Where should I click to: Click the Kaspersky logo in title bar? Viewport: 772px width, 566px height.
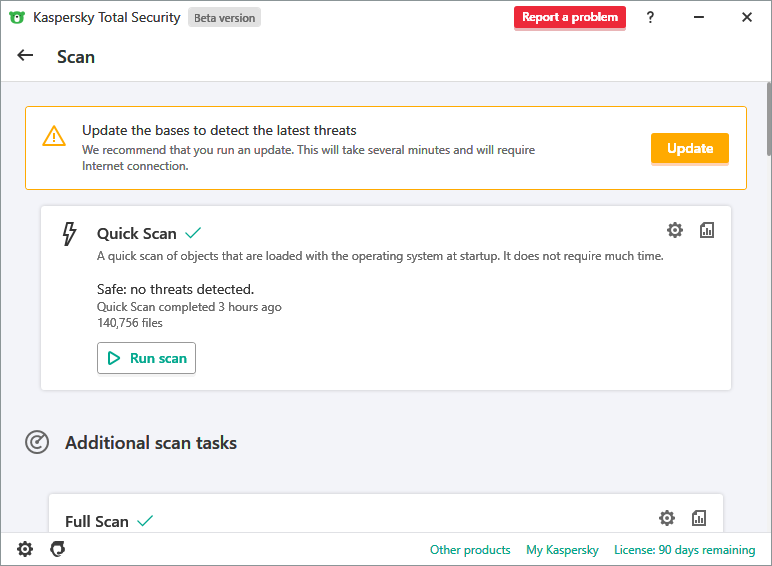(x=17, y=17)
